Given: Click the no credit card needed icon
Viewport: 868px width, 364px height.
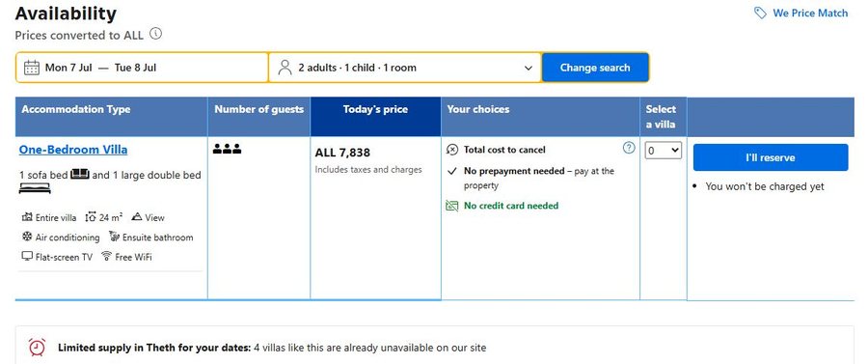Looking at the screenshot, I should [452, 206].
